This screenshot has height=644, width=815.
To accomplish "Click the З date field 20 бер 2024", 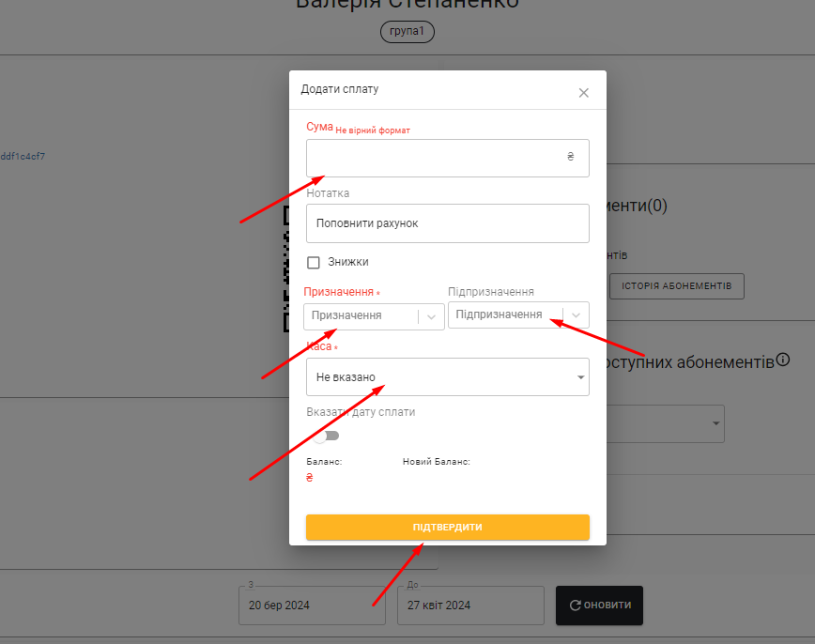I will 312,605.
